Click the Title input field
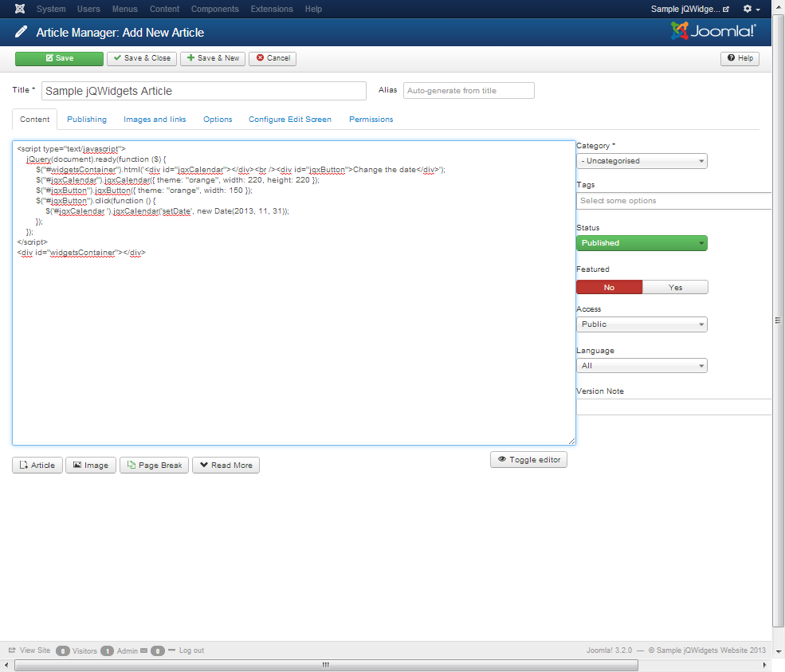Image resolution: width=785 pixels, height=672 pixels. point(204,91)
